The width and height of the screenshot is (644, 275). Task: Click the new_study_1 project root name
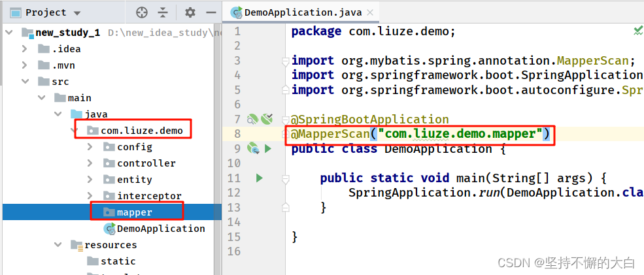coord(68,33)
